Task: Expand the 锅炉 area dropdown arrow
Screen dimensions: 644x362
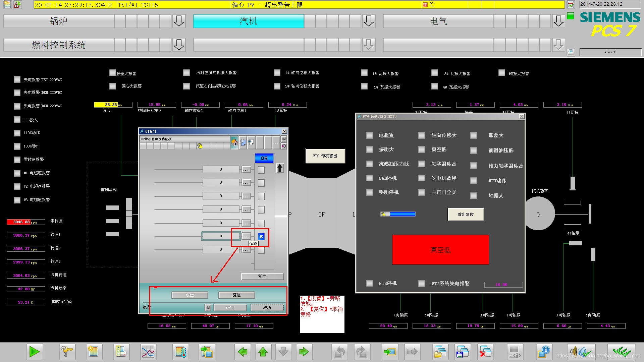Action: [179, 21]
